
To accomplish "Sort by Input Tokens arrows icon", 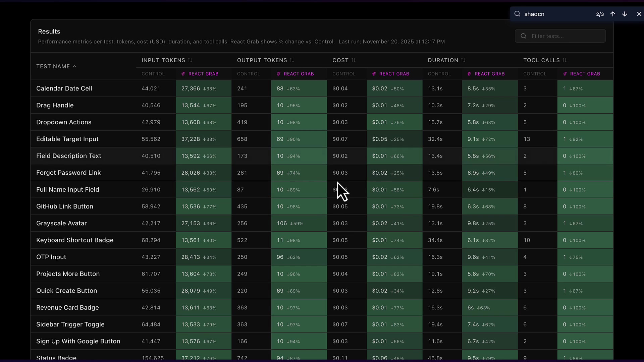I will 190,60.
